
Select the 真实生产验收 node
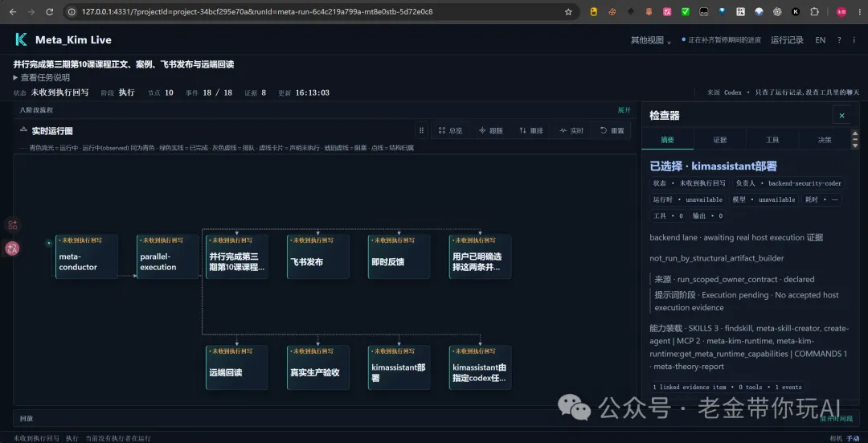tap(317, 367)
